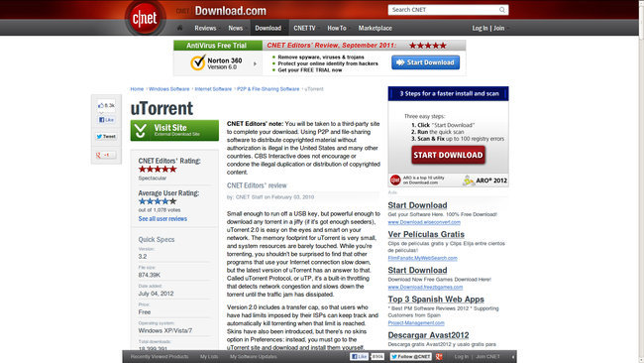644x363 pixels.
Task: Click the arrow next to Norton 360
Action: [x=255, y=63]
